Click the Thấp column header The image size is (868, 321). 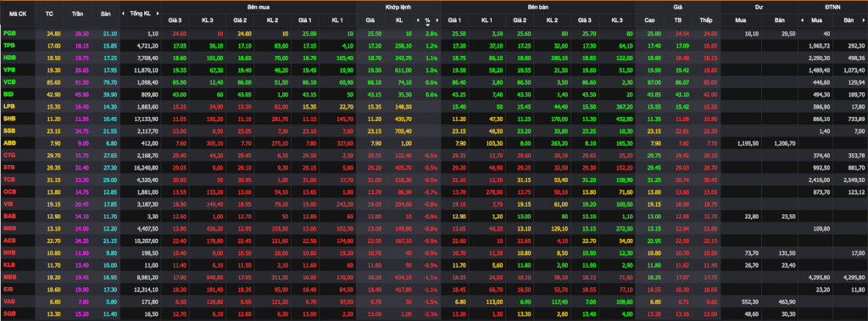click(x=705, y=20)
